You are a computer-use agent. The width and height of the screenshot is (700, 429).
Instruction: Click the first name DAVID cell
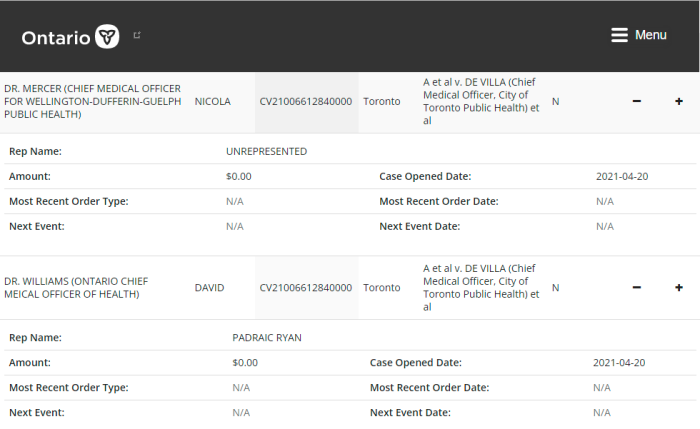click(209, 287)
